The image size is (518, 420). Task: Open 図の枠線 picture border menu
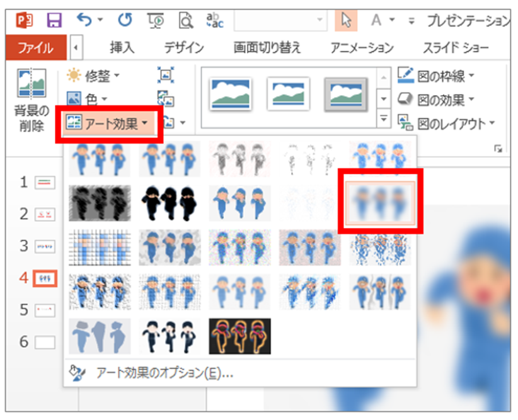[436, 76]
